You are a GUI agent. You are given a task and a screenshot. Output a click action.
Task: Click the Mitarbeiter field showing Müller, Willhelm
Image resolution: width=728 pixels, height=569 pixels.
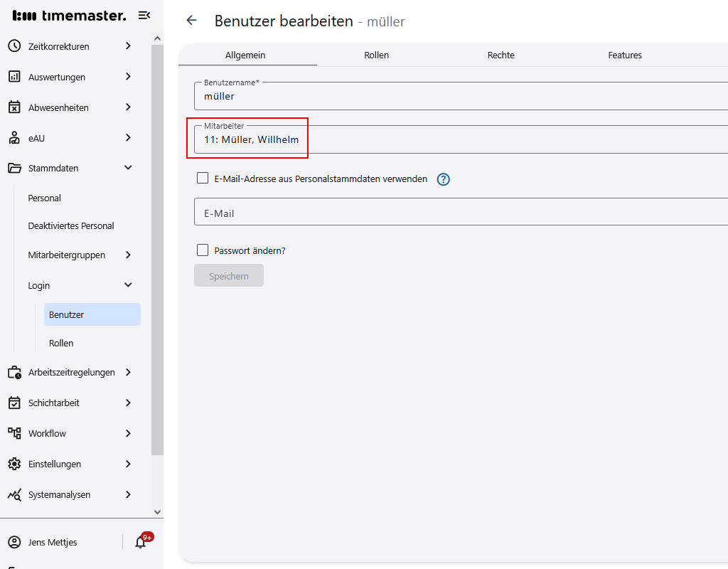(248, 139)
